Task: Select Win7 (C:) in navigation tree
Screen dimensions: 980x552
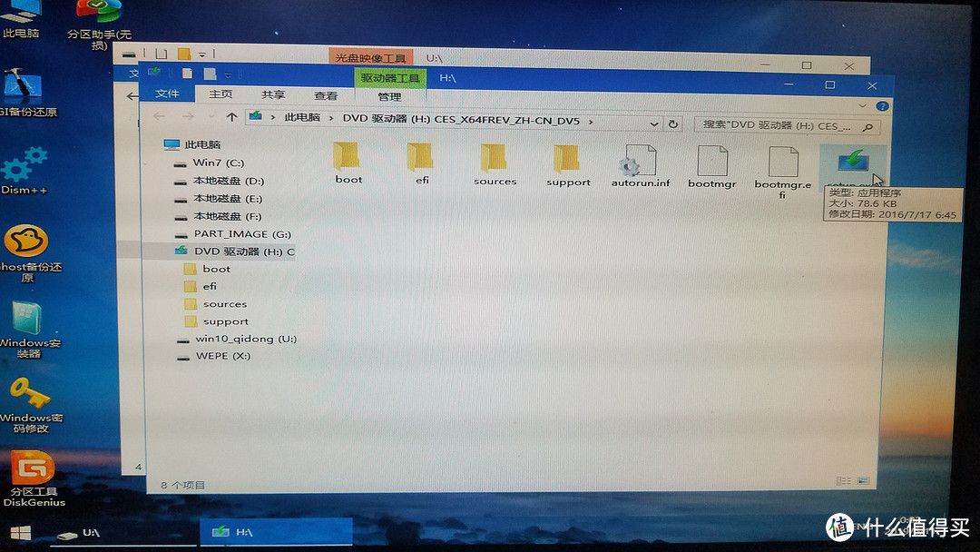Action: (218, 163)
